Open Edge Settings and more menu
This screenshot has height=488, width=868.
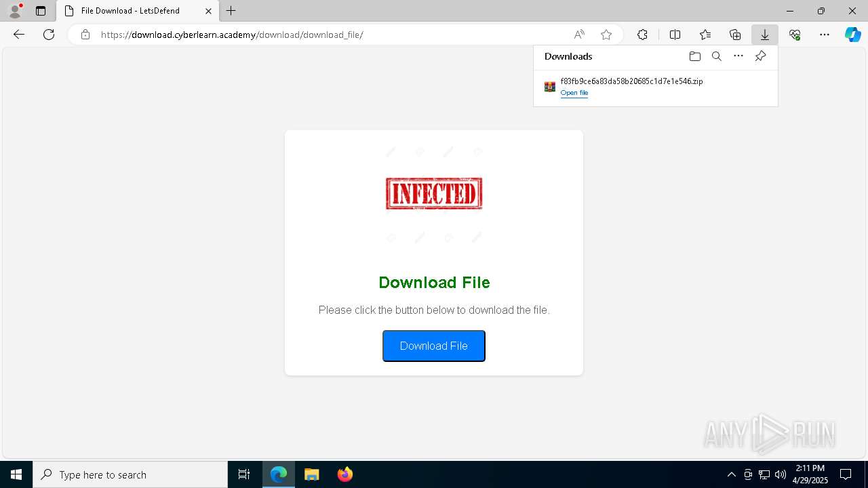(x=825, y=35)
